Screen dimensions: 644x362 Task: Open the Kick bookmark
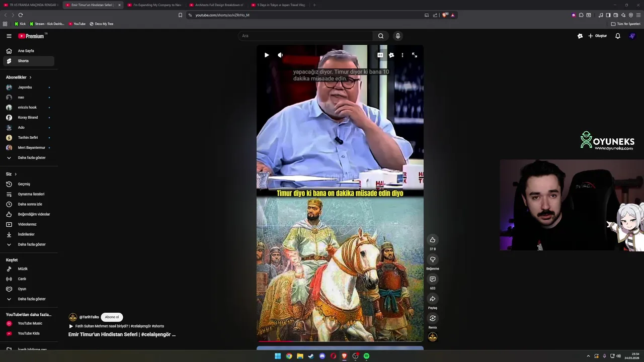coord(20,24)
